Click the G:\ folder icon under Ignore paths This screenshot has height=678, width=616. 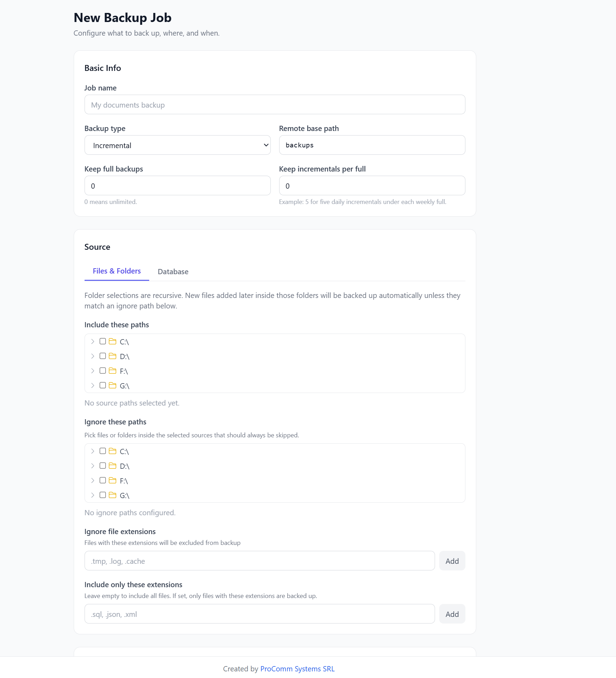pyautogui.click(x=113, y=495)
